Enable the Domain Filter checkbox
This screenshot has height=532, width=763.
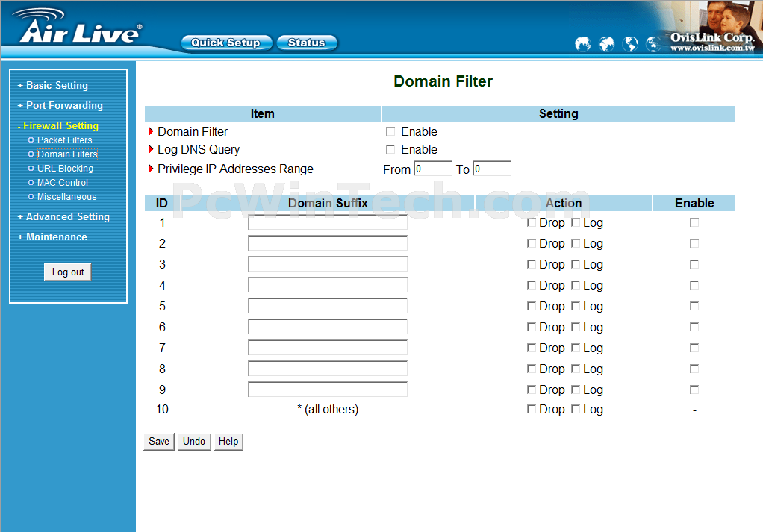(390, 131)
